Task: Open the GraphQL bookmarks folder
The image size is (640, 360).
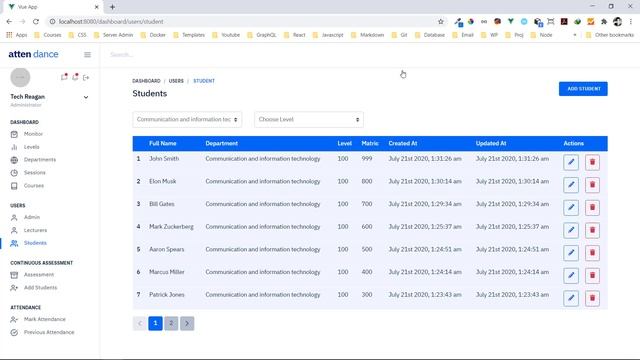Action: [262, 35]
